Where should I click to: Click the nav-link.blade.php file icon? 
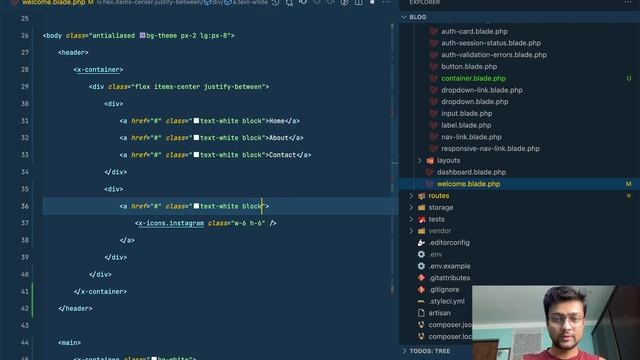click(x=433, y=137)
